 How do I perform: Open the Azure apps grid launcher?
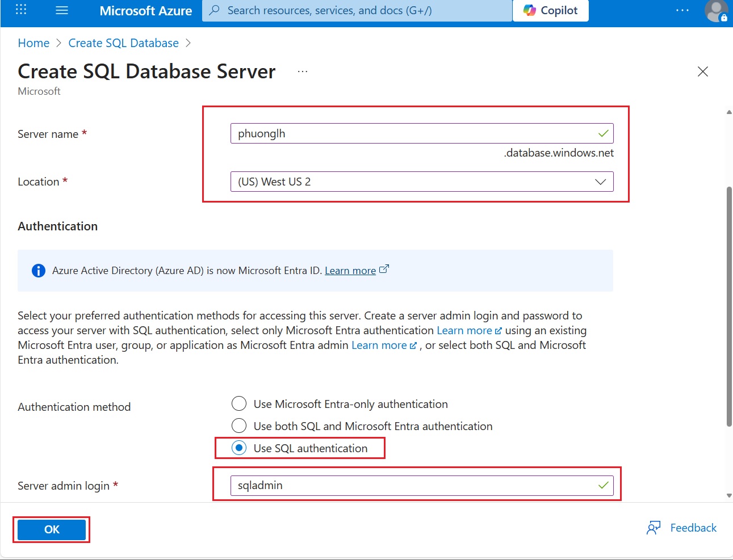(x=21, y=10)
